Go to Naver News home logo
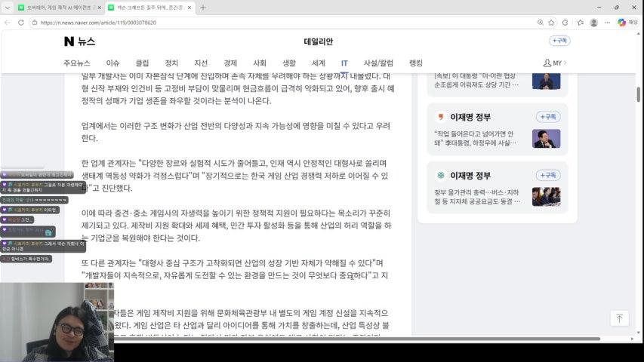Screen dimensions: 644x362 80,41
